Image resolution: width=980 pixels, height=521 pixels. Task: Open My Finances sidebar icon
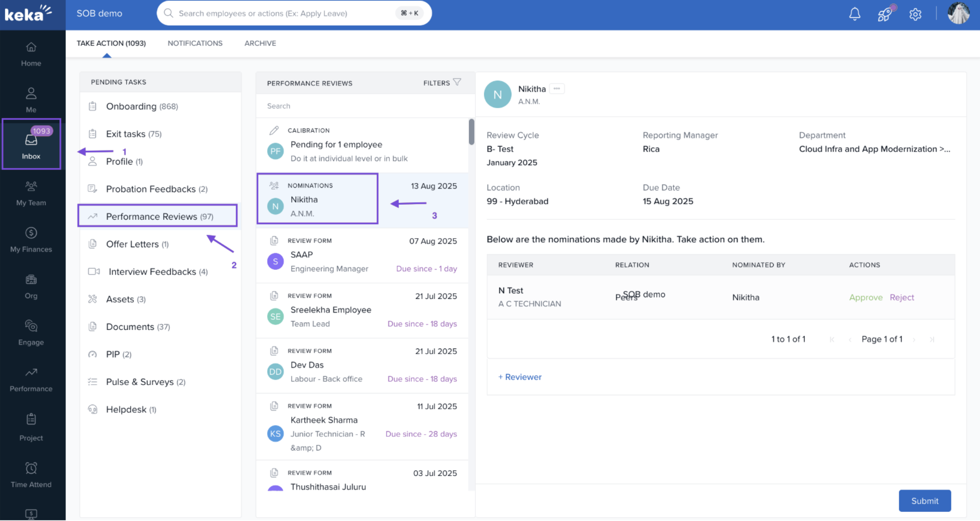pos(31,240)
